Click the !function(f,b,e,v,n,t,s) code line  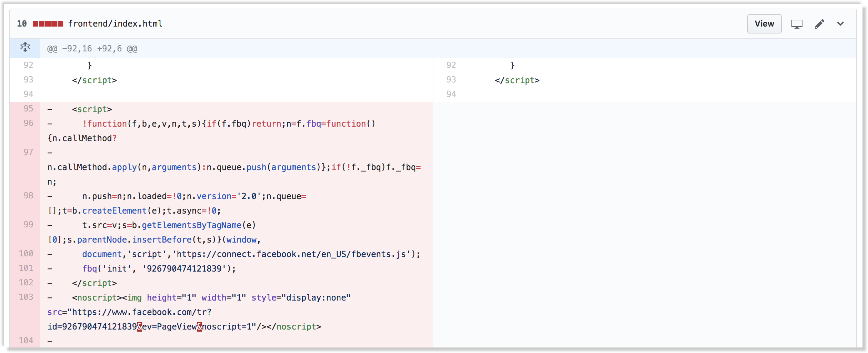pyautogui.click(x=229, y=124)
